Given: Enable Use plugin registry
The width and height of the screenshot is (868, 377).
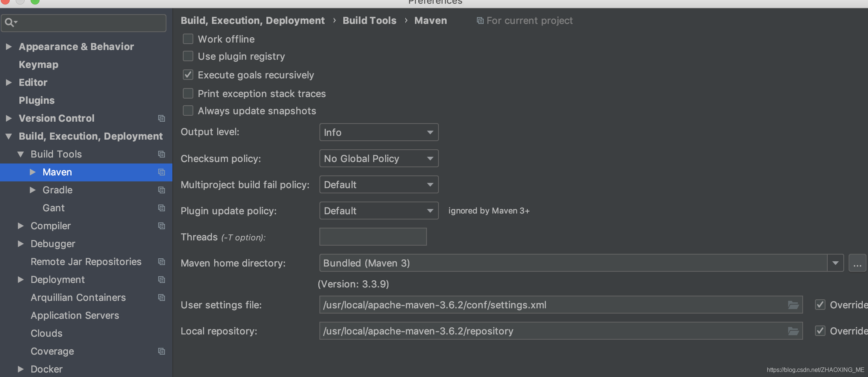Looking at the screenshot, I should pyautogui.click(x=188, y=56).
